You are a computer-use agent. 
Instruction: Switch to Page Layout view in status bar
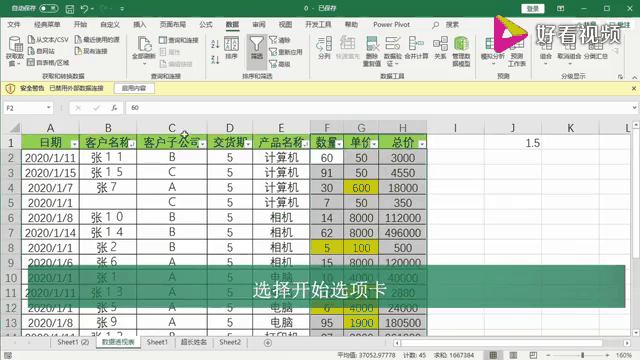513,355
